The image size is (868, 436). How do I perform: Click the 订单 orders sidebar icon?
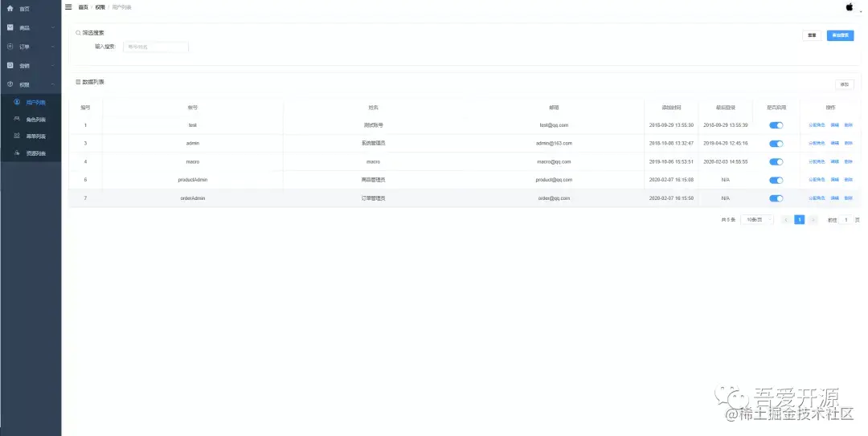(x=10, y=47)
